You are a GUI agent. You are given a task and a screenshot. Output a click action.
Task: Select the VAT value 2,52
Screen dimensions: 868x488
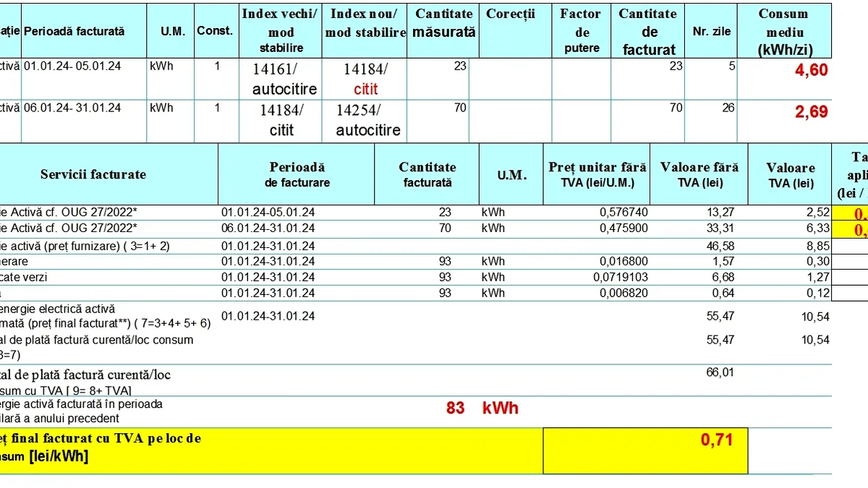click(818, 212)
